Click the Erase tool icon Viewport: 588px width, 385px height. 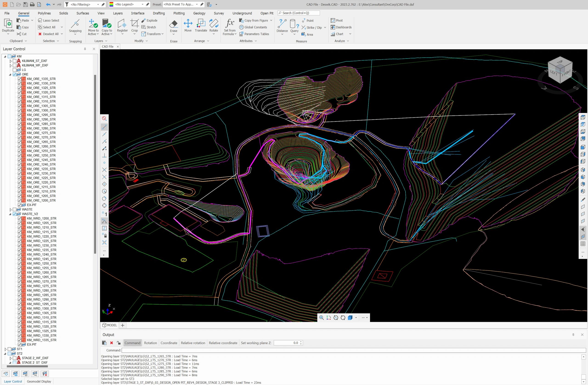click(x=173, y=24)
